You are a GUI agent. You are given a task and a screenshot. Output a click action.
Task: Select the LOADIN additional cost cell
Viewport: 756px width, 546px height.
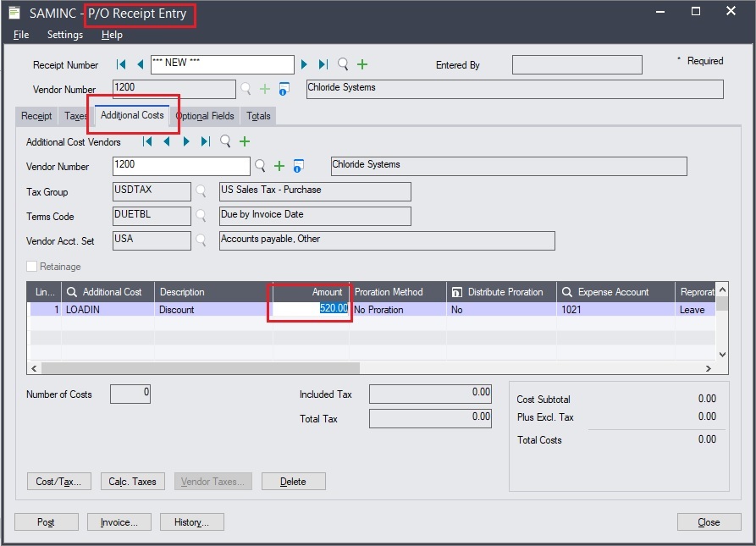[x=108, y=309]
